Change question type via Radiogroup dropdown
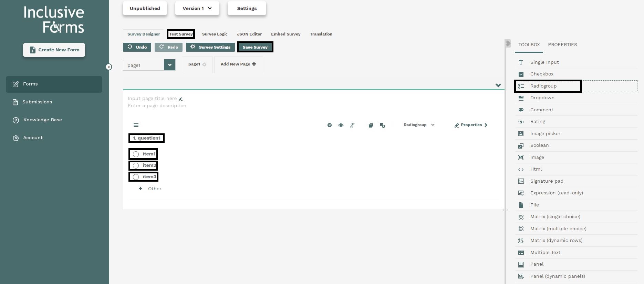 (x=419, y=125)
